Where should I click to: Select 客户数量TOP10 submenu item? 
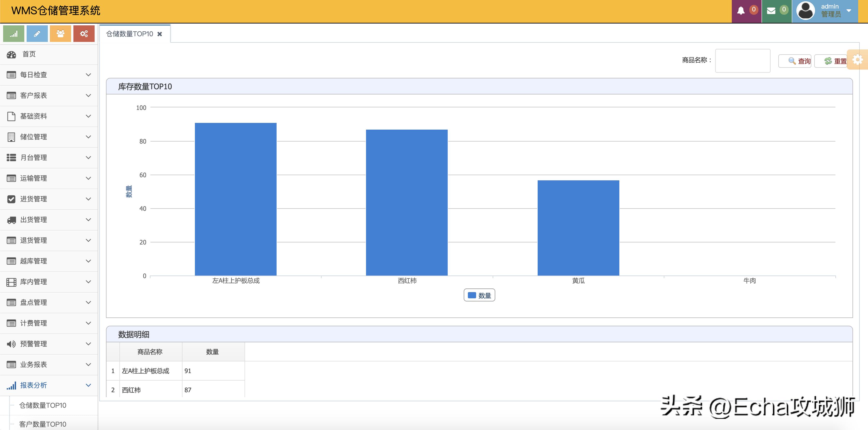click(x=43, y=424)
